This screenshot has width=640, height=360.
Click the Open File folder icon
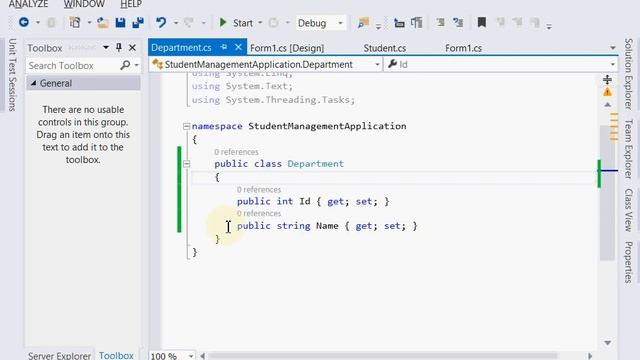pos(102,22)
